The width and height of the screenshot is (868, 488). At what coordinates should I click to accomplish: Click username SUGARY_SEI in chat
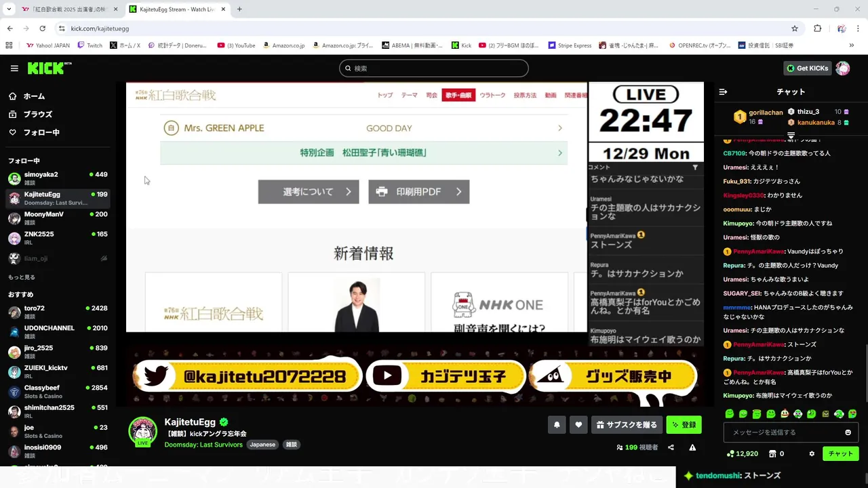click(x=742, y=293)
